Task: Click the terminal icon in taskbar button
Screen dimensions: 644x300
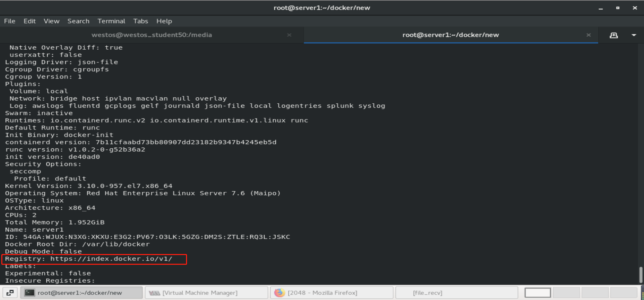Action: 30,293
